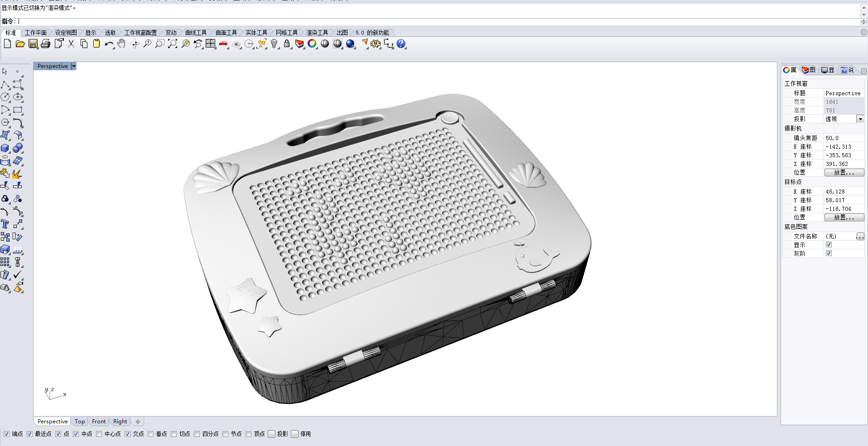This screenshot has height=446, width=868.
Task: Click the file name browse ... button
Action: 860,236
